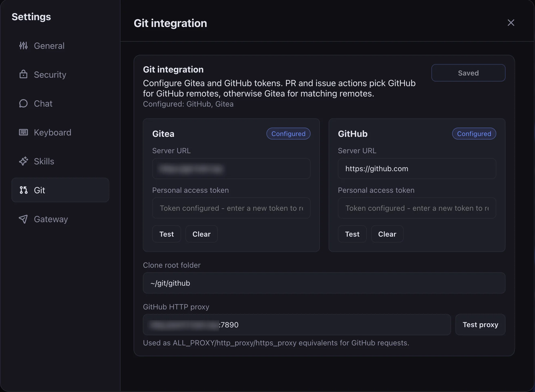Clear the GitHub token
Screen dimensions: 535x392
(387, 234)
